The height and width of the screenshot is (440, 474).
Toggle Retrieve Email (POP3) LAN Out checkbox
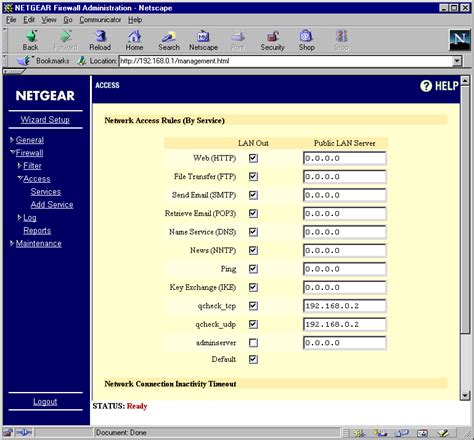click(253, 213)
